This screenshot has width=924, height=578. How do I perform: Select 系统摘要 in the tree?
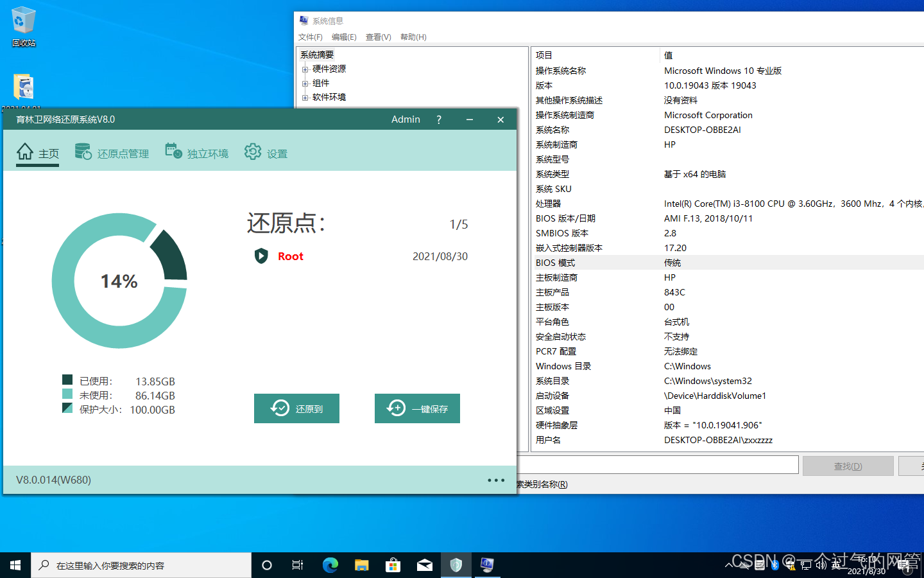point(317,55)
